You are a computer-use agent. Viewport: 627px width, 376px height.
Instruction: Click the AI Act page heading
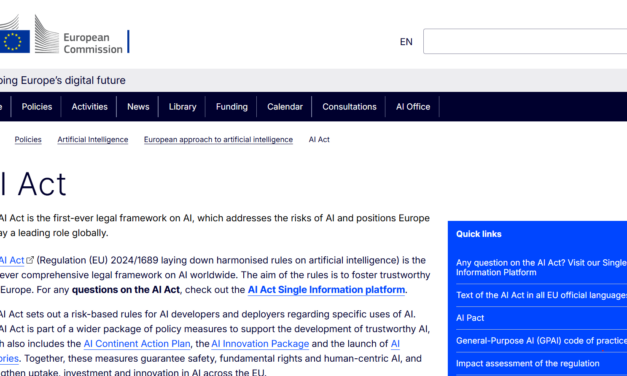click(33, 184)
